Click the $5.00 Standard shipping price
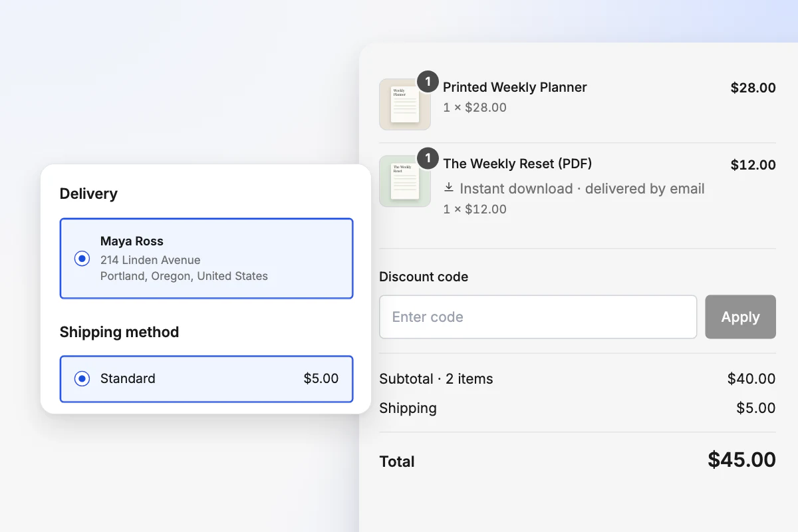The width and height of the screenshot is (798, 532). pyautogui.click(x=321, y=378)
